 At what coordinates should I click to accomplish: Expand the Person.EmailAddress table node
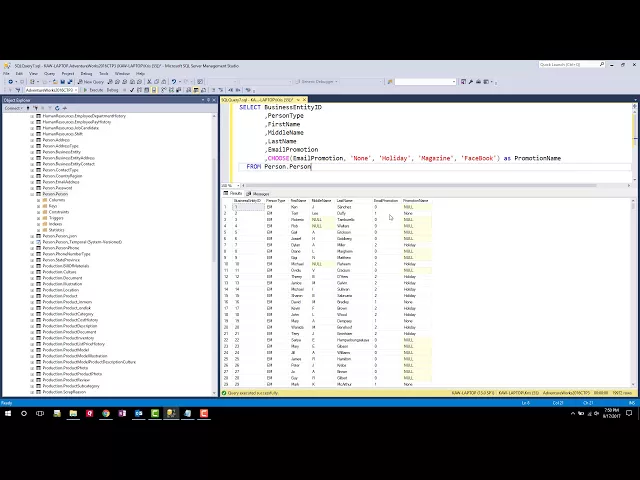(x=32, y=182)
